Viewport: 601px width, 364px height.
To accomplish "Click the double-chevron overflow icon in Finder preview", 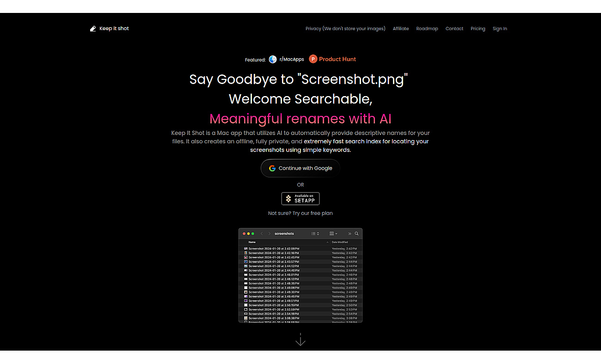I will 350,234.
